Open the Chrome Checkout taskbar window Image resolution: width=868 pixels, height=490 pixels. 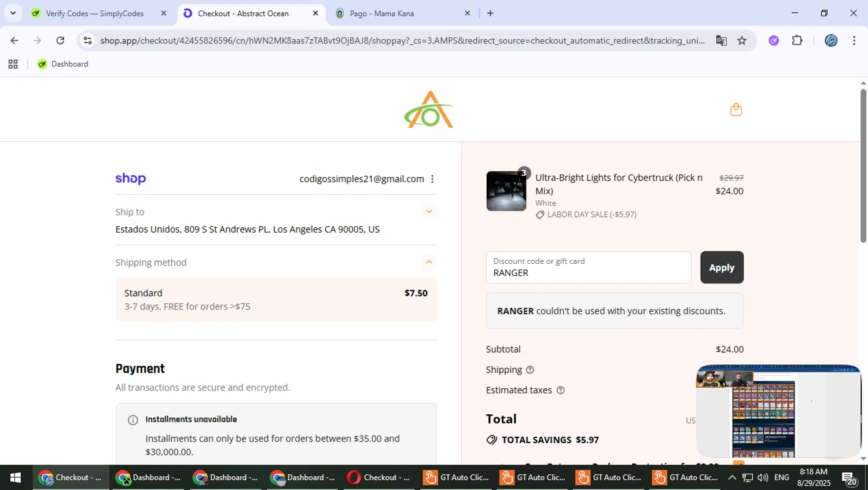click(71, 478)
